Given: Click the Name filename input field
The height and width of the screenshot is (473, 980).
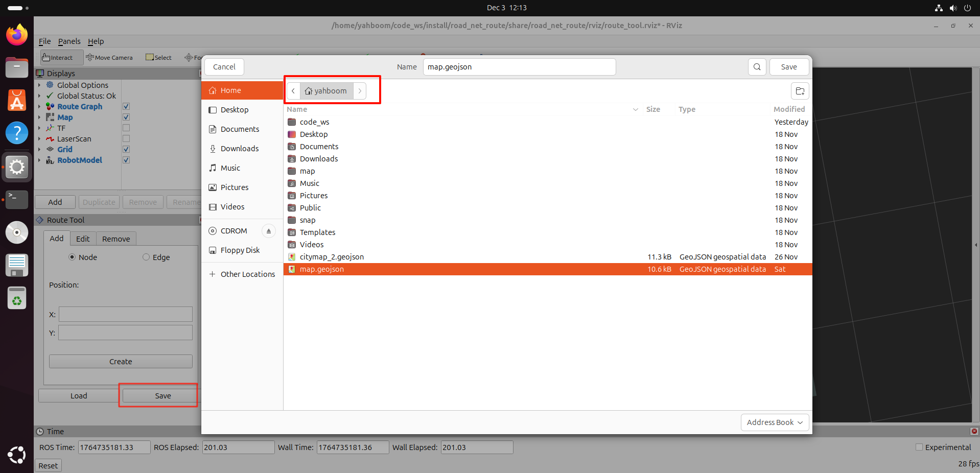Looking at the screenshot, I should point(519,67).
